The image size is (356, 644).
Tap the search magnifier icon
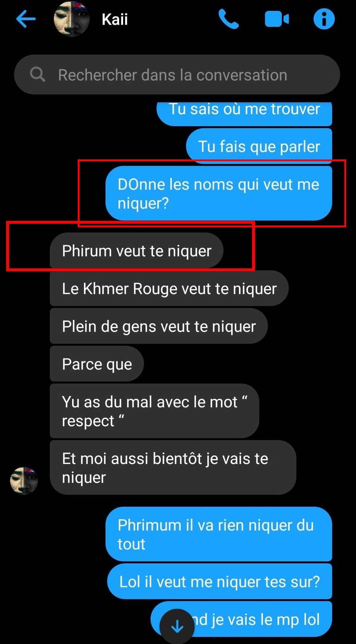pos(37,74)
